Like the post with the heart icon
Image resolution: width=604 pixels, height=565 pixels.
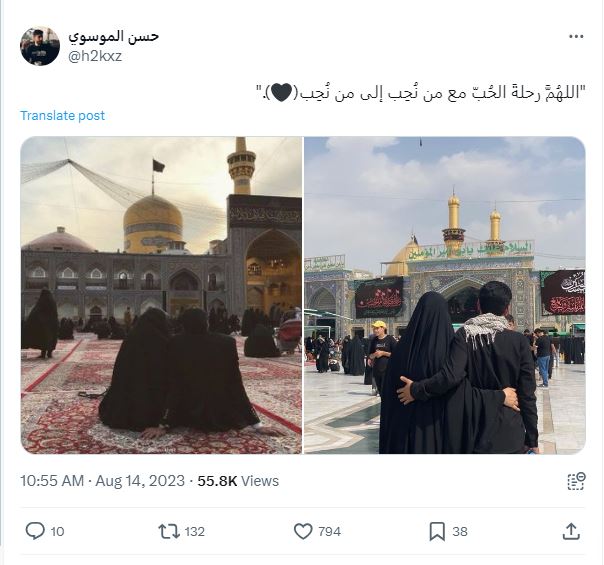303,531
